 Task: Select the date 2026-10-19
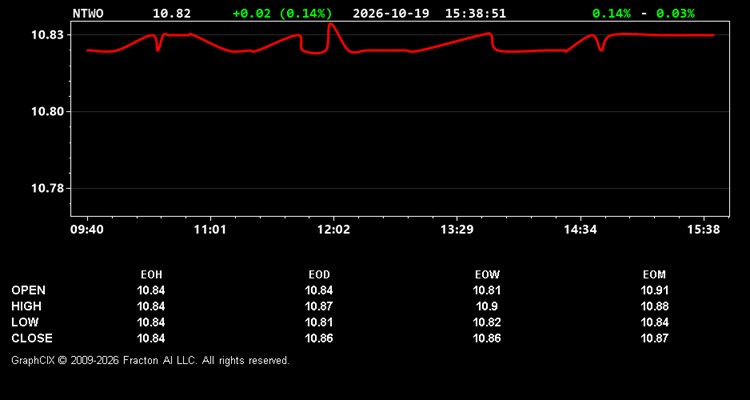point(391,13)
